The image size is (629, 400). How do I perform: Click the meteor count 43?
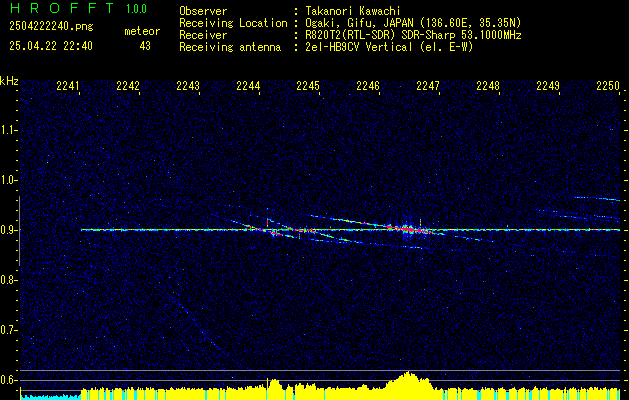point(145,46)
